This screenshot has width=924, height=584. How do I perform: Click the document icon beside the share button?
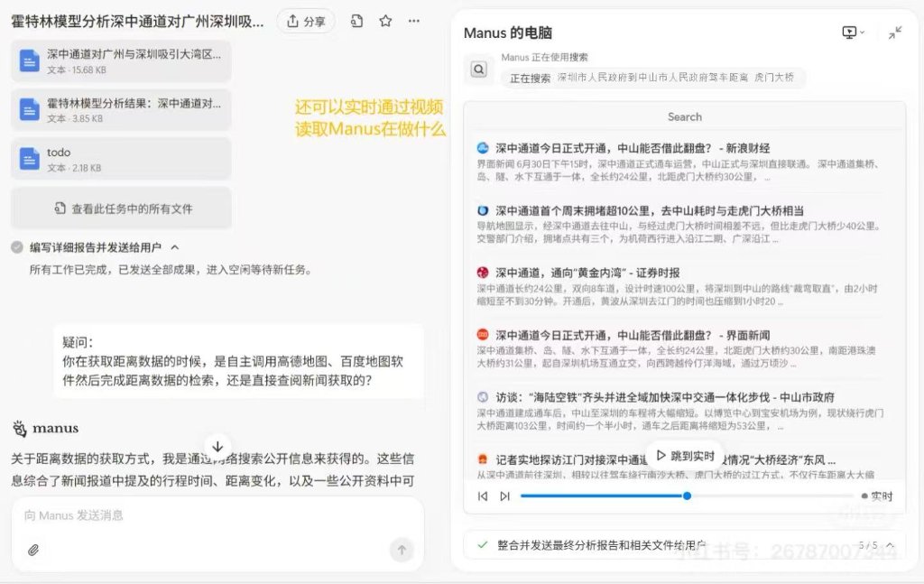click(x=357, y=22)
